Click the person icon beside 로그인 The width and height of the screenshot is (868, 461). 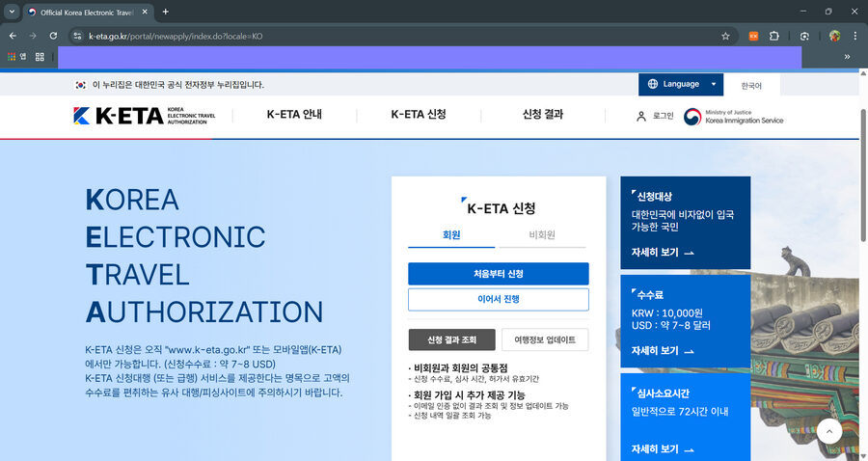641,116
